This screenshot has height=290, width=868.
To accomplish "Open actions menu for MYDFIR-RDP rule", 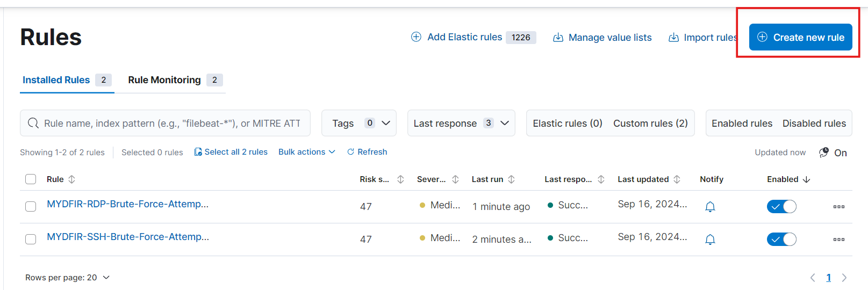I will (x=838, y=207).
